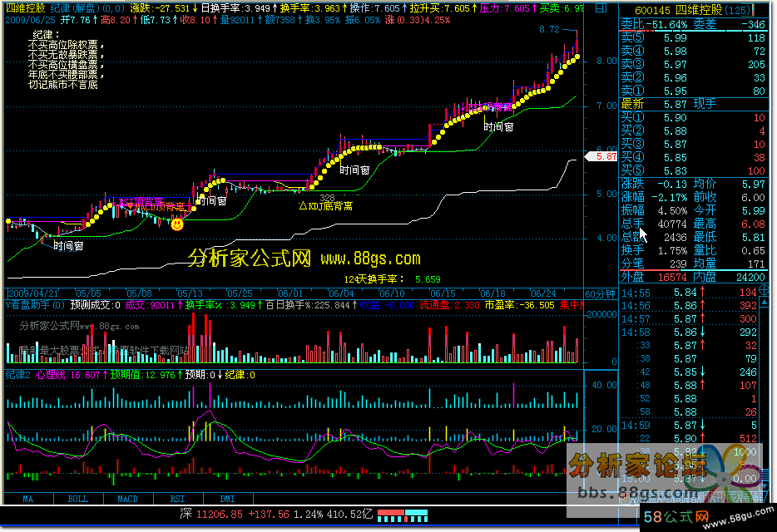Image resolution: width=777 pixels, height=532 pixels.
Task: Click the 四维控股 纪律(解盘) indicator header
Action: [65, 8]
